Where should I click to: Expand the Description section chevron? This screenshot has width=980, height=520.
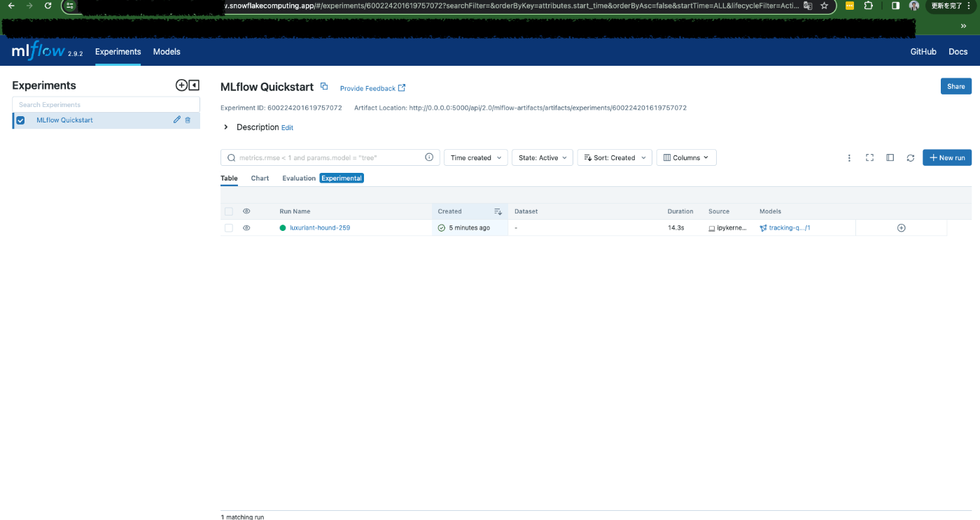[225, 127]
